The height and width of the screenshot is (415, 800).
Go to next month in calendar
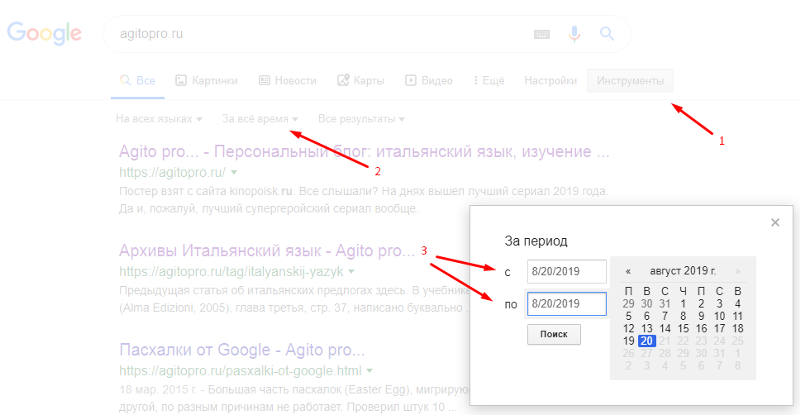coord(737,271)
